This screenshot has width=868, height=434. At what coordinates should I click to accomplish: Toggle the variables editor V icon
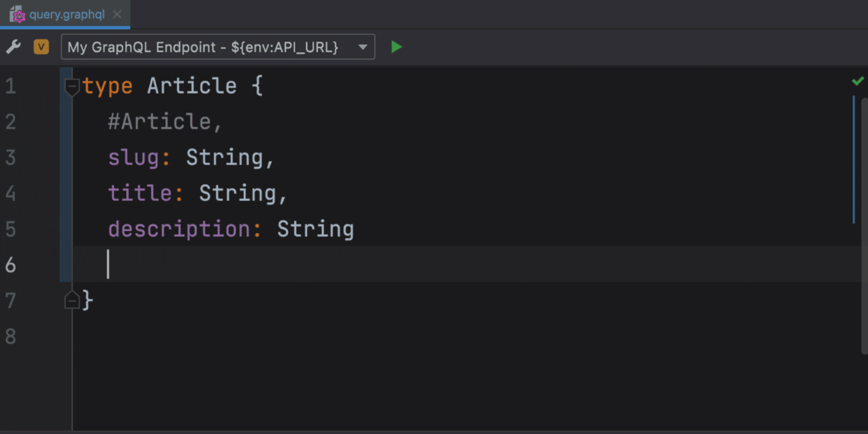click(x=41, y=47)
